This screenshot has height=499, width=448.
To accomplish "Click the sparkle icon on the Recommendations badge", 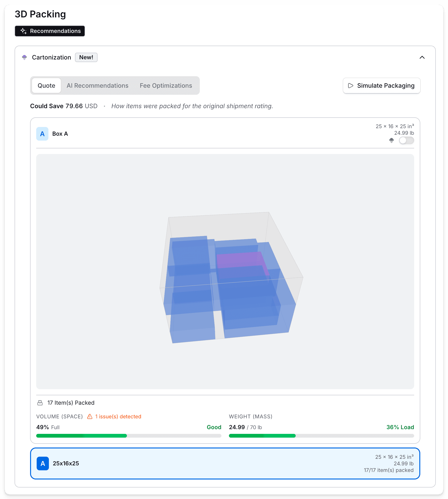I will tap(23, 31).
